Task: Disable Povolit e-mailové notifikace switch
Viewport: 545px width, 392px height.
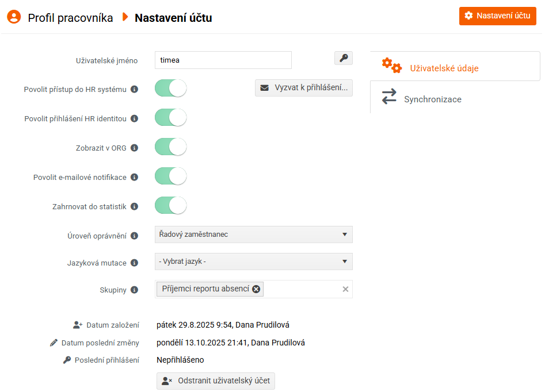Action: tap(171, 176)
